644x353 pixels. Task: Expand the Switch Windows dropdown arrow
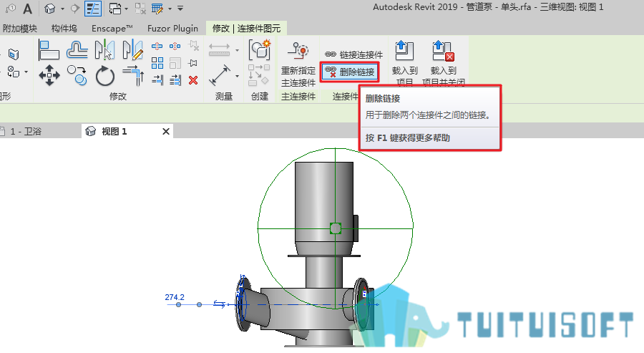(x=126, y=9)
